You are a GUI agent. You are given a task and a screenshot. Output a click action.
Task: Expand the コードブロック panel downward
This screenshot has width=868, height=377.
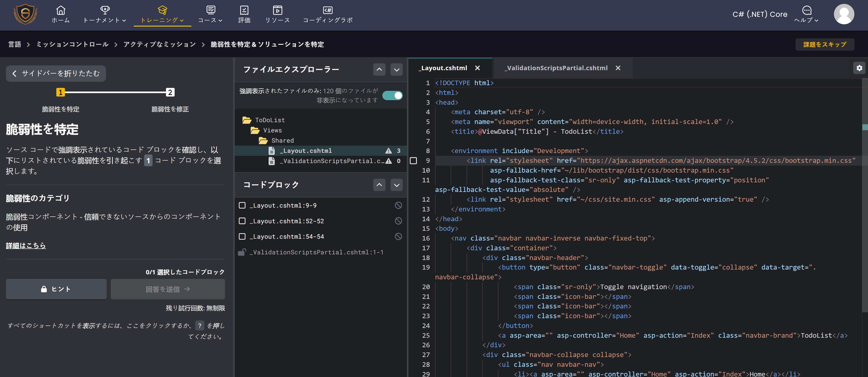[397, 185]
